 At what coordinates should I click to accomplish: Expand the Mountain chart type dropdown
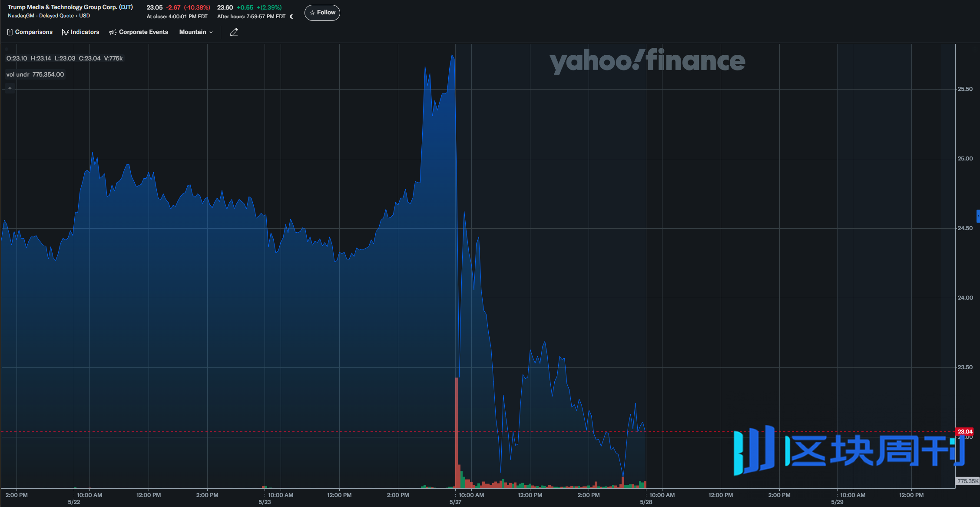point(196,32)
